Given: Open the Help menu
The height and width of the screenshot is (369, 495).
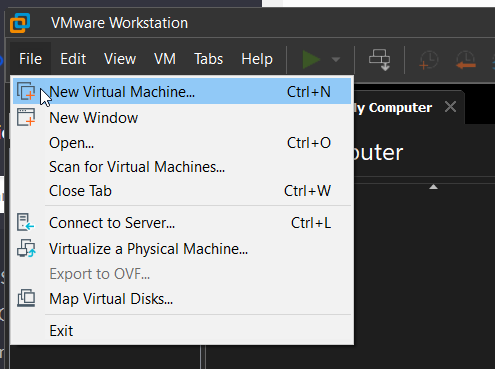Looking at the screenshot, I should [x=257, y=59].
